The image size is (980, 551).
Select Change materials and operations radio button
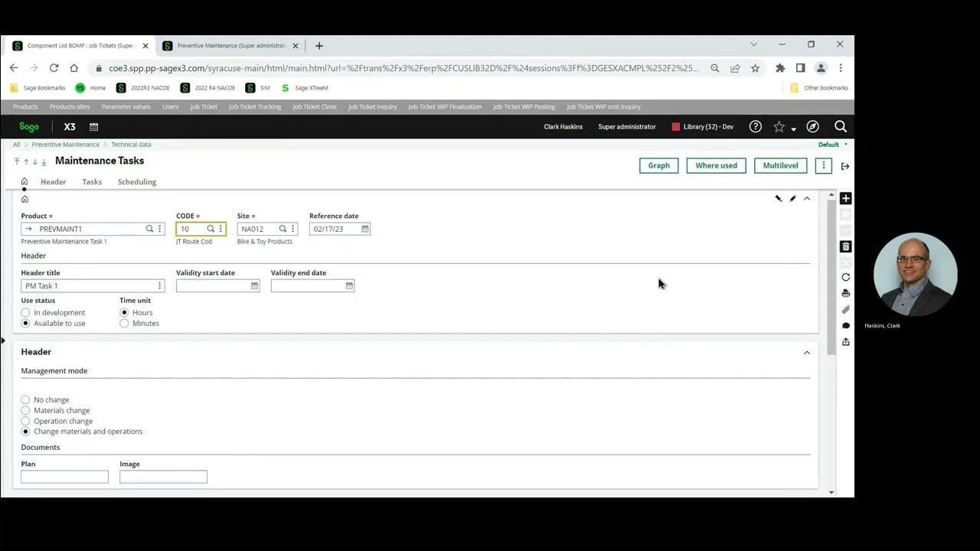pos(25,432)
